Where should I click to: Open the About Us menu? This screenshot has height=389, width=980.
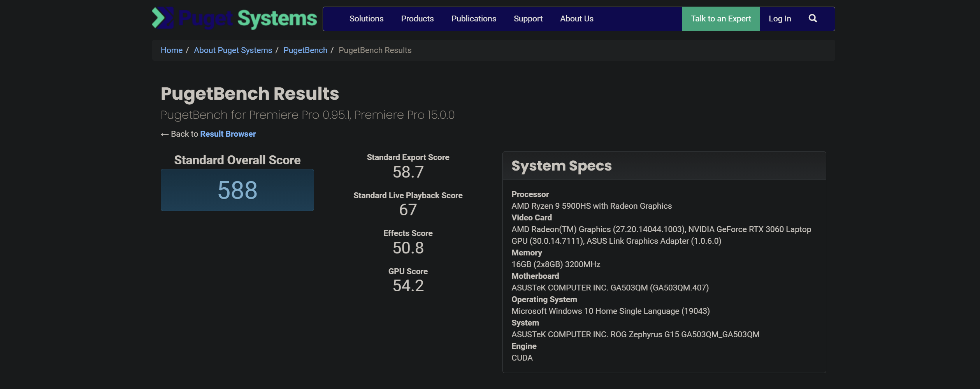576,19
